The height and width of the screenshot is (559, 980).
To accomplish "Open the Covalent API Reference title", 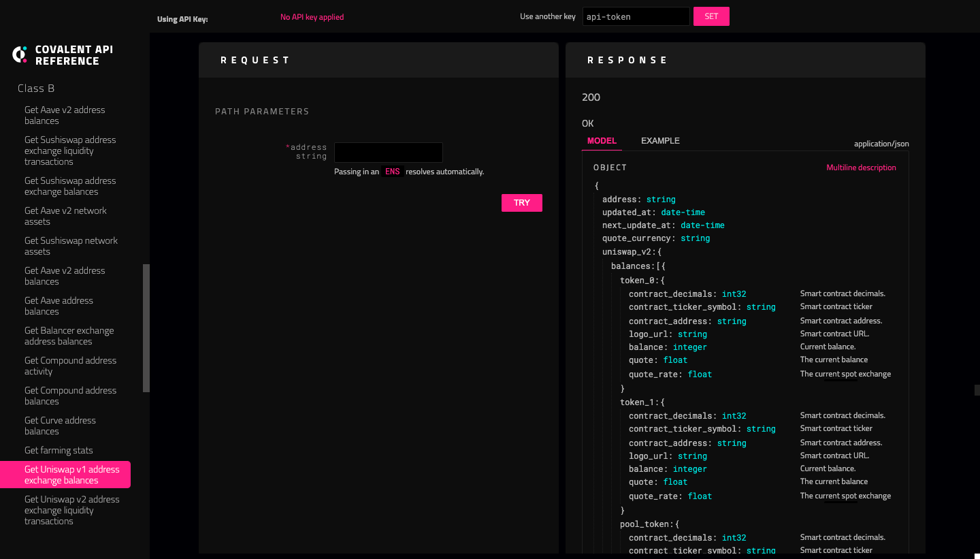I will (x=74, y=55).
